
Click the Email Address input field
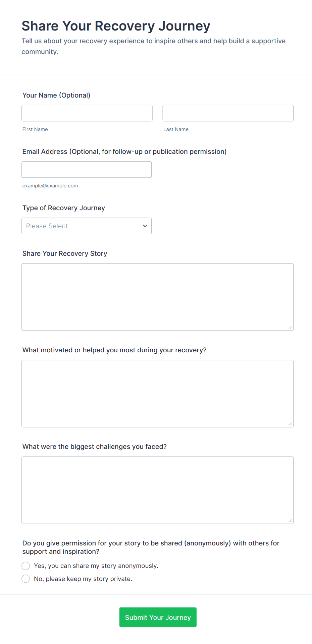[87, 170]
